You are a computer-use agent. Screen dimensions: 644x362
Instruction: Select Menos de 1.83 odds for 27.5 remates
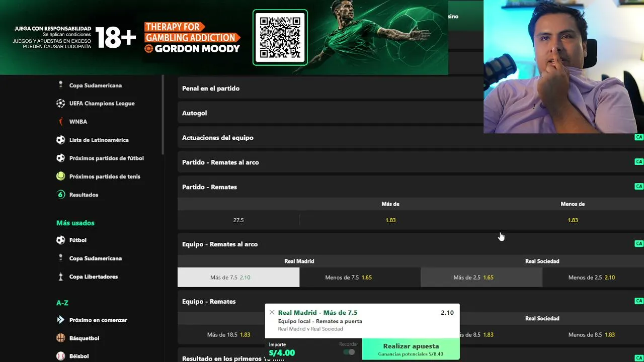(x=573, y=220)
